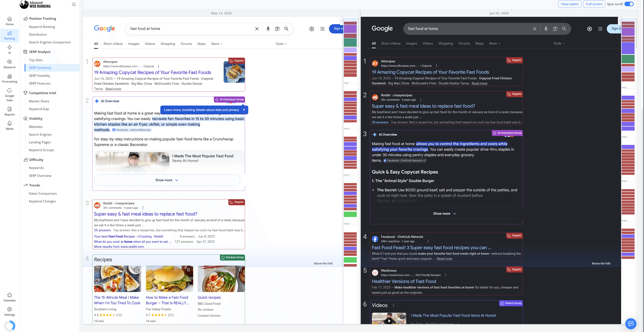Screen dimensions: 644x332
Task: Click Sign in on left SERP
Action: [x=336, y=29]
